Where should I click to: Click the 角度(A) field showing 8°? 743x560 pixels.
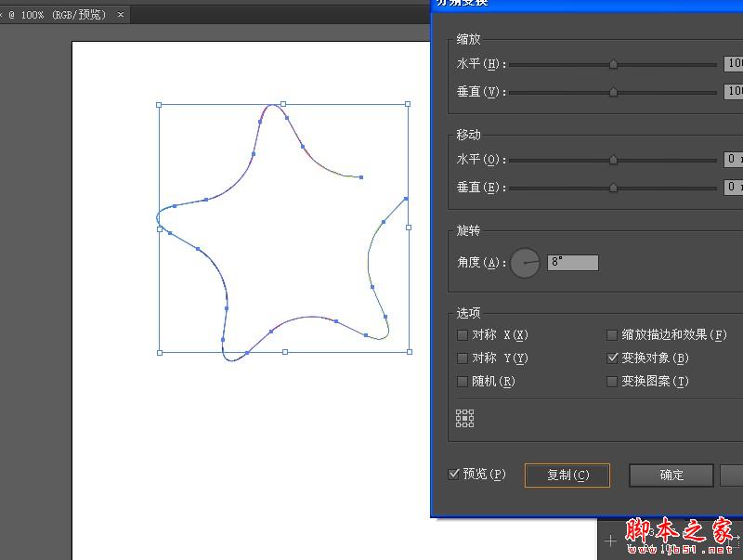click(x=573, y=263)
